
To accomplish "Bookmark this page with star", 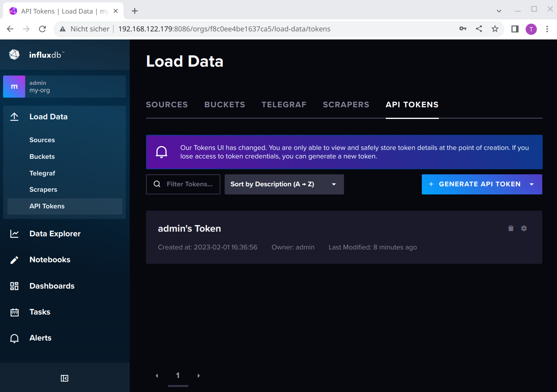I will (x=495, y=29).
